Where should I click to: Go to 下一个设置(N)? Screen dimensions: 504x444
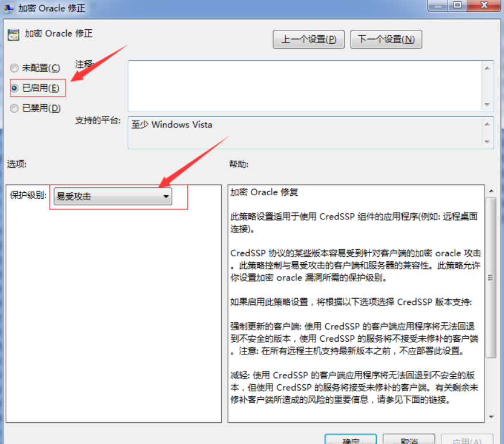386,40
